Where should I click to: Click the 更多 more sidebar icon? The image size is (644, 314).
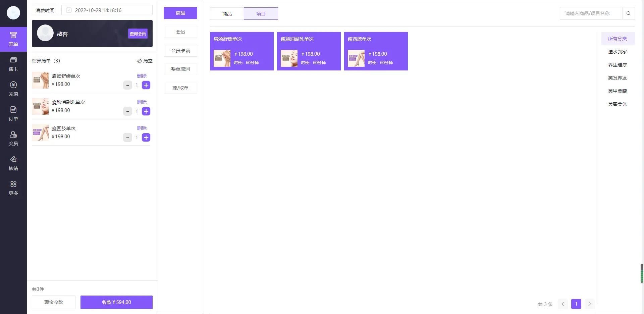13,188
